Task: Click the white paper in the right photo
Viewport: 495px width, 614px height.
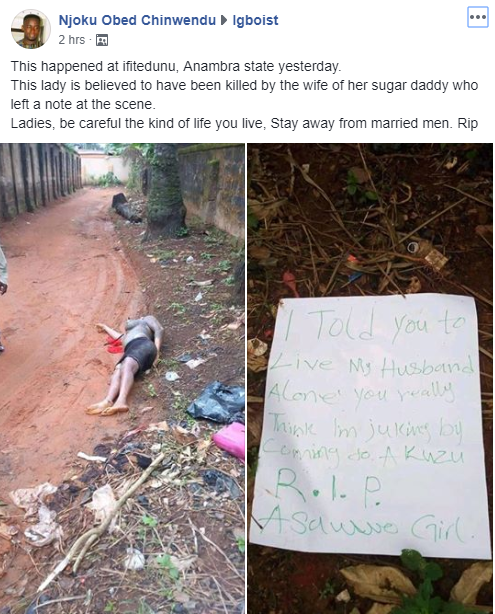Action: (370, 425)
